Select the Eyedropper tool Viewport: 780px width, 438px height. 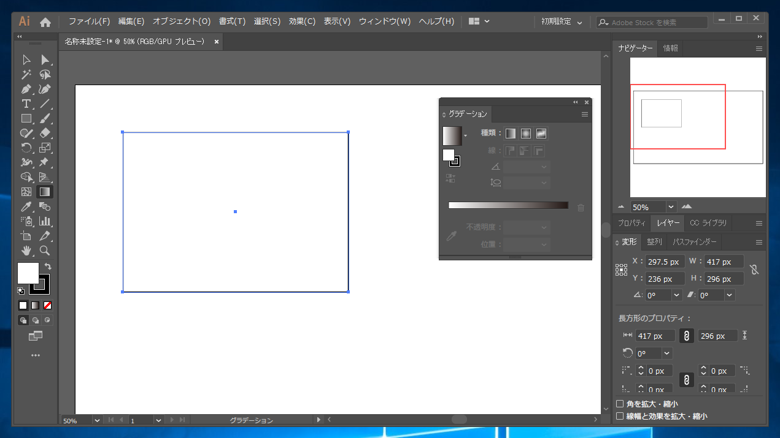click(26, 207)
